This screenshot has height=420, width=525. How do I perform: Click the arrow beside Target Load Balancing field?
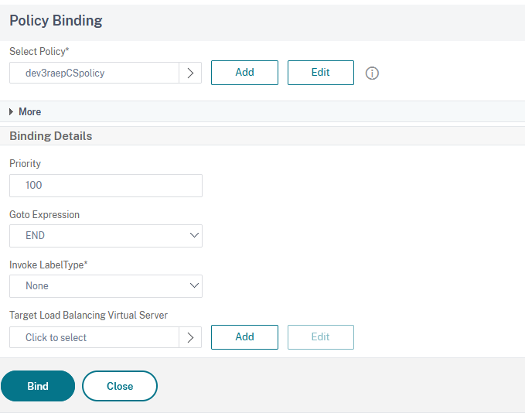[190, 337]
